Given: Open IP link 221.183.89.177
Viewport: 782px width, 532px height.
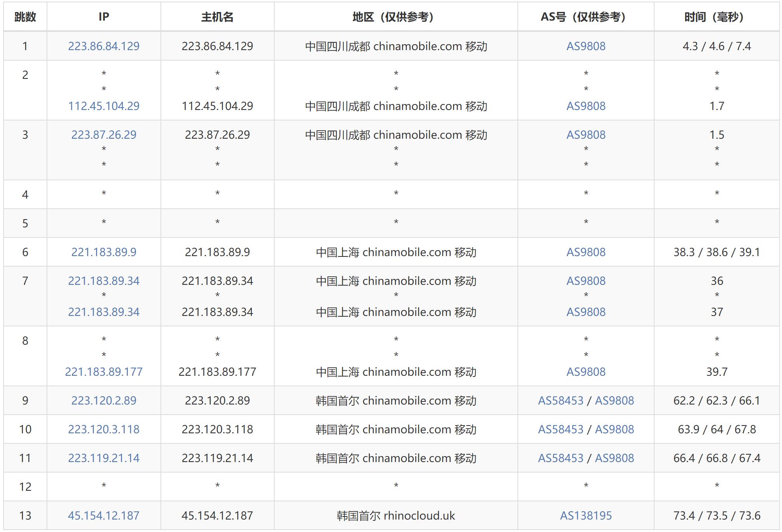Looking at the screenshot, I should pos(104,372).
